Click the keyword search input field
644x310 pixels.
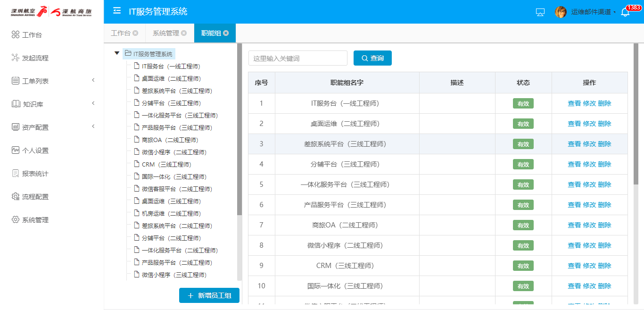[297, 58]
